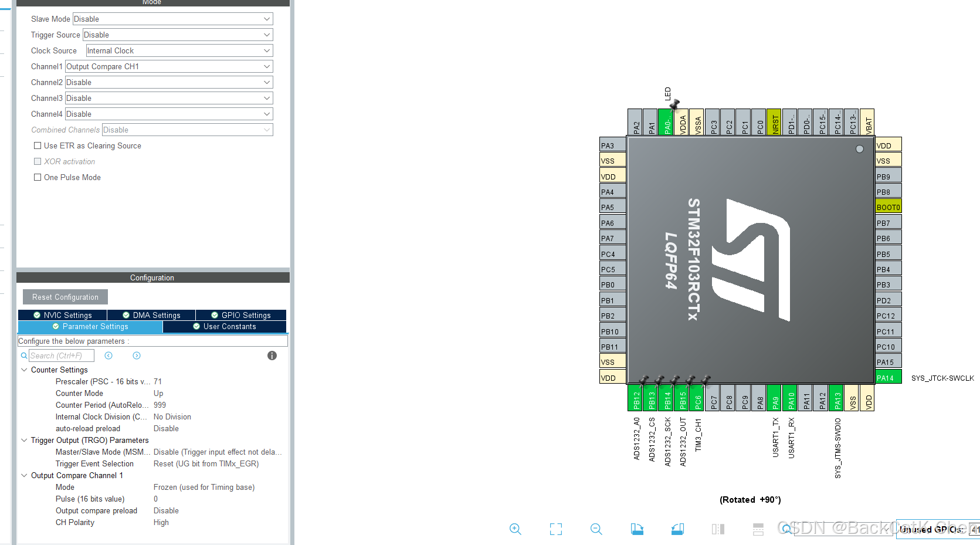The height and width of the screenshot is (545, 980).
Task: Select the Trigger Event Selection value
Action: (x=206, y=463)
